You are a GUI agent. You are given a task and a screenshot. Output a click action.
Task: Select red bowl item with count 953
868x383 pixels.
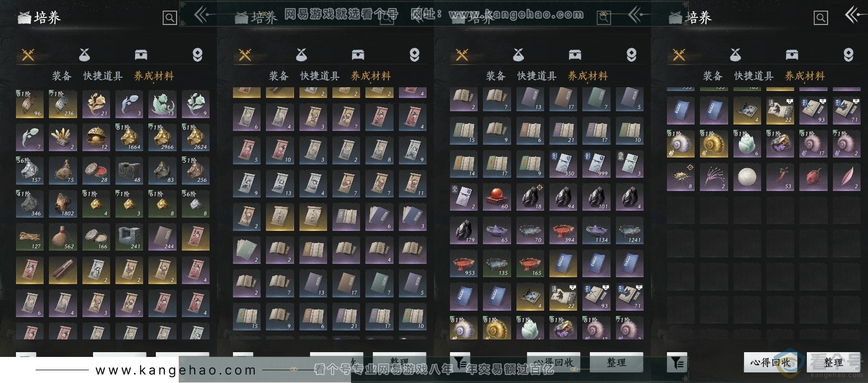tap(464, 263)
